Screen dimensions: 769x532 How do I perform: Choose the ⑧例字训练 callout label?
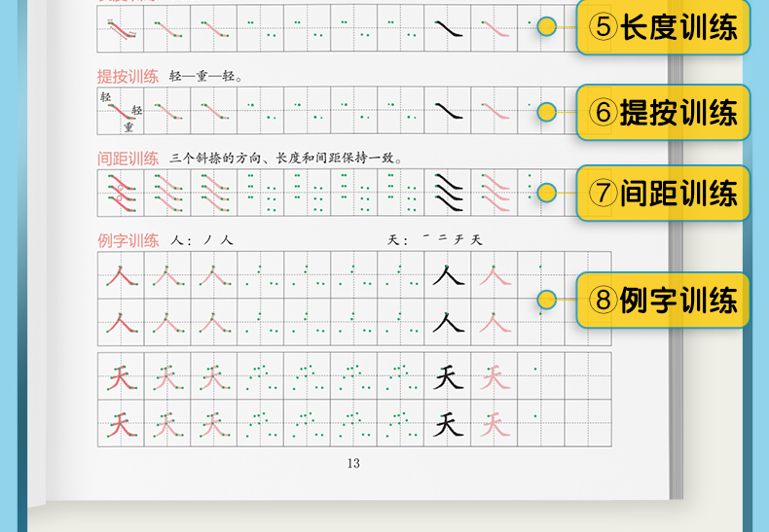click(x=663, y=301)
